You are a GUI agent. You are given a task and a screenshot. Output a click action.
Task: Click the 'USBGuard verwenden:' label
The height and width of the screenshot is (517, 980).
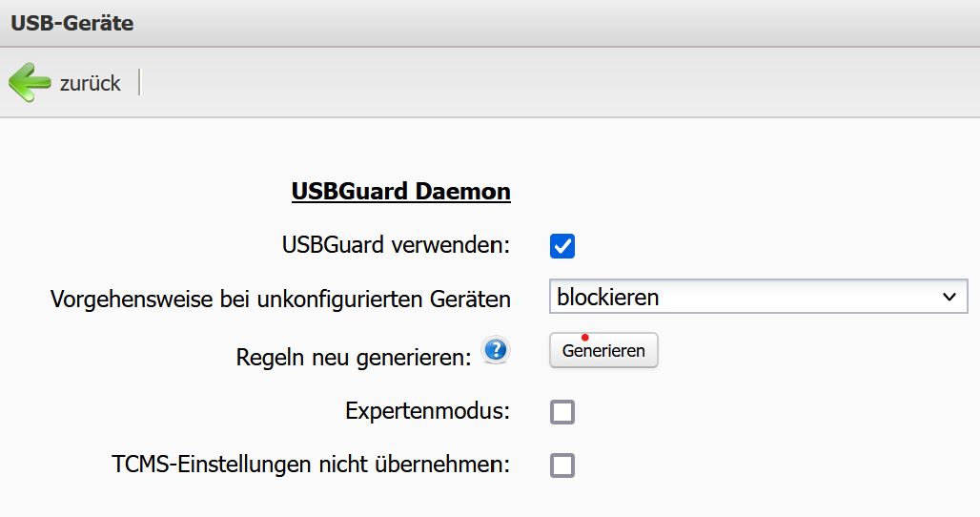click(396, 245)
